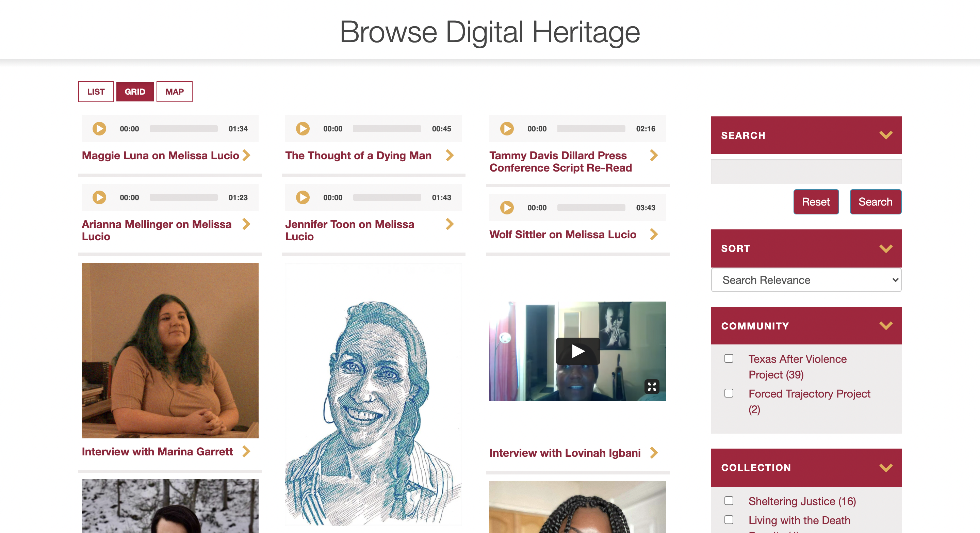
Task: Switch to the Map view
Action: tap(174, 92)
